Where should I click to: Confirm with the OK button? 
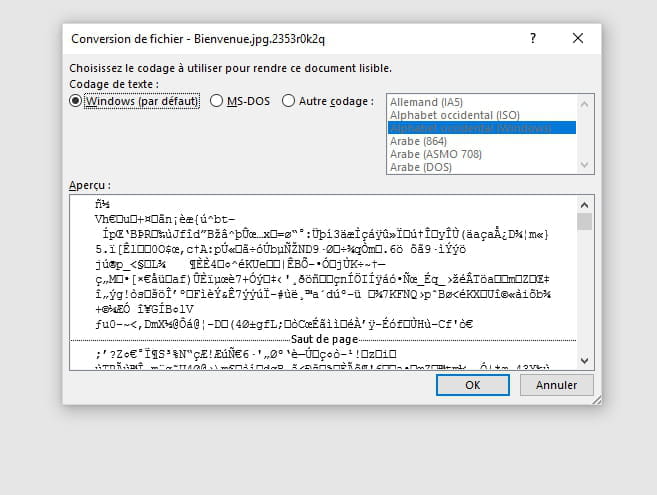(473, 385)
